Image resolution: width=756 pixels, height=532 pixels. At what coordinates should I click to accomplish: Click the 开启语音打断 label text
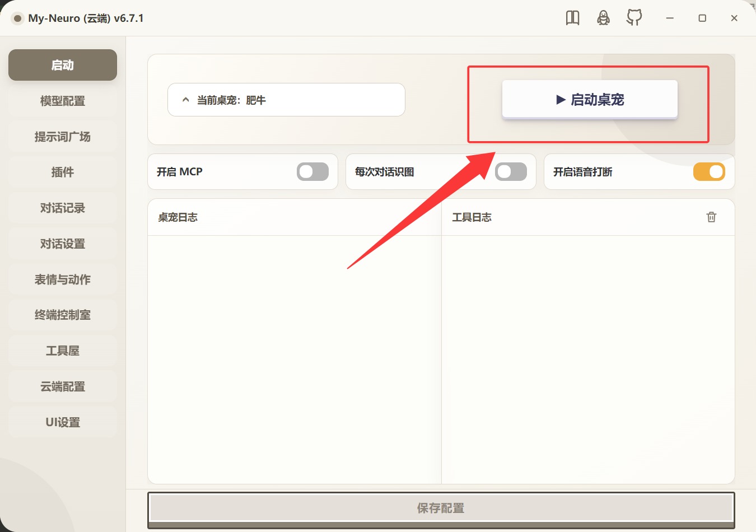pyautogui.click(x=582, y=172)
